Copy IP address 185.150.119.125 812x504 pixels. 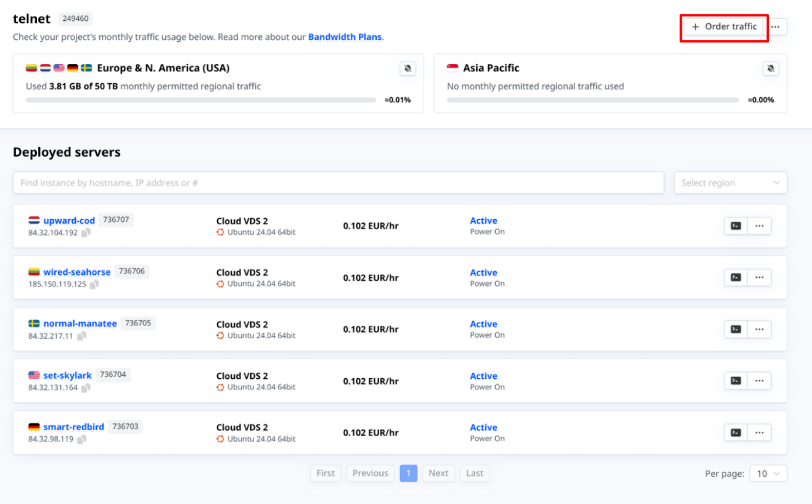point(94,285)
